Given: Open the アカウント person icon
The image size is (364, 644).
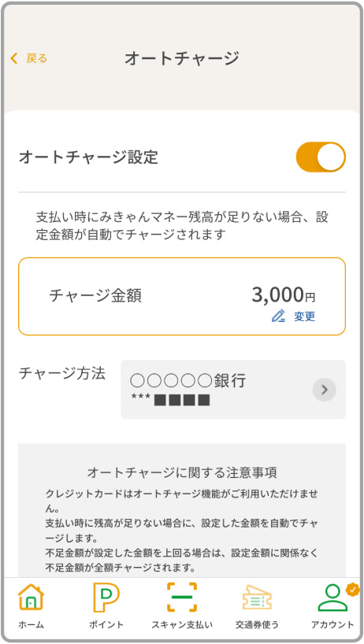Looking at the screenshot, I should click(x=332, y=598).
